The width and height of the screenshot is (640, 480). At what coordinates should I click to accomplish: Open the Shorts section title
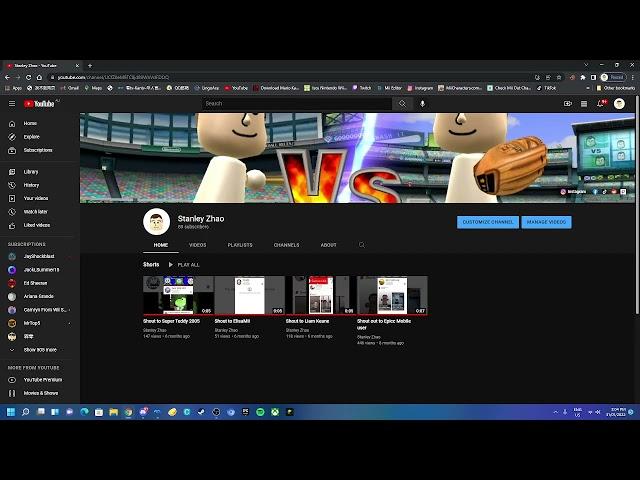(151, 265)
